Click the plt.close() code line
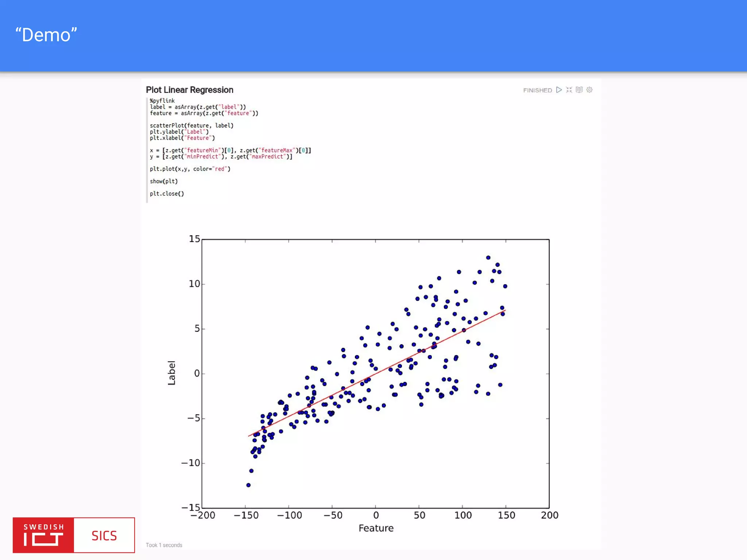Screen dimensions: 747x560 click(167, 194)
